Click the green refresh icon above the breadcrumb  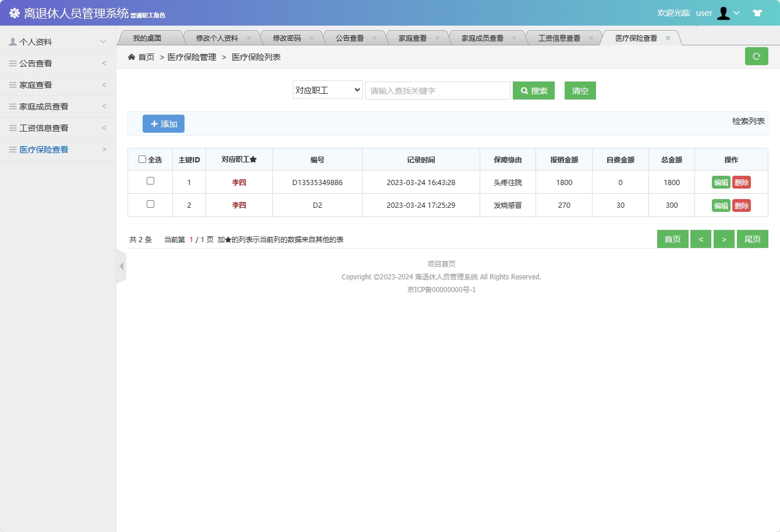pyautogui.click(x=757, y=56)
